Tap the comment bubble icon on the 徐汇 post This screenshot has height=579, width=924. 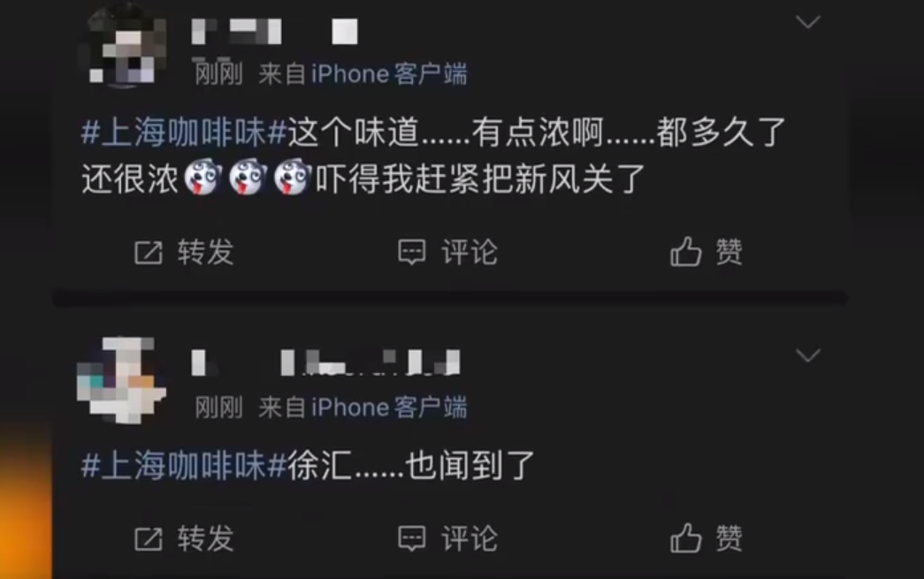tap(411, 538)
